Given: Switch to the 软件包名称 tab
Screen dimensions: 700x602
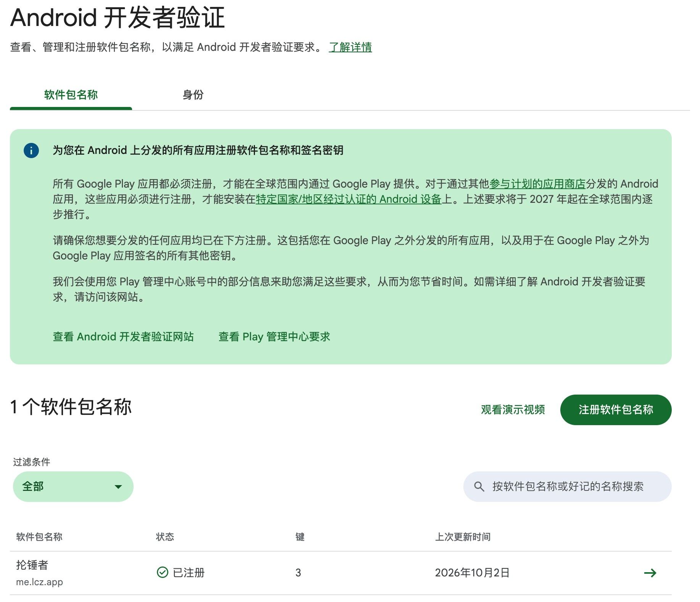Looking at the screenshot, I should pyautogui.click(x=71, y=95).
